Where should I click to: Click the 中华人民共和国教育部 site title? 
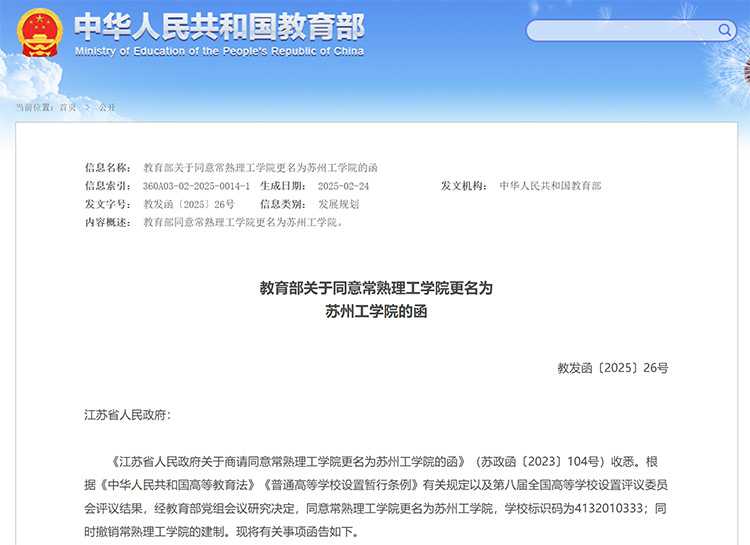point(220,25)
